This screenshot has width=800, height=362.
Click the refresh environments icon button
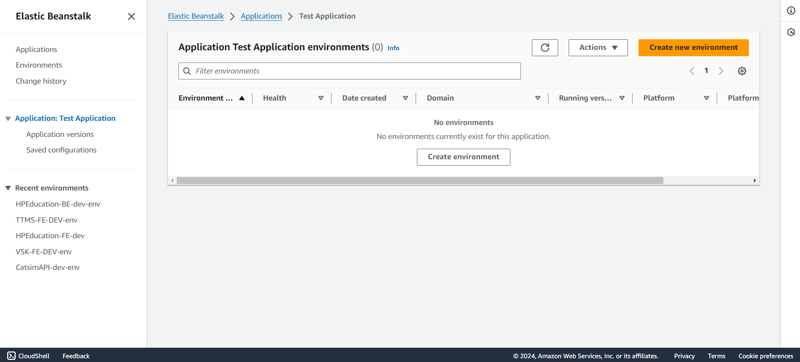(x=545, y=47)
